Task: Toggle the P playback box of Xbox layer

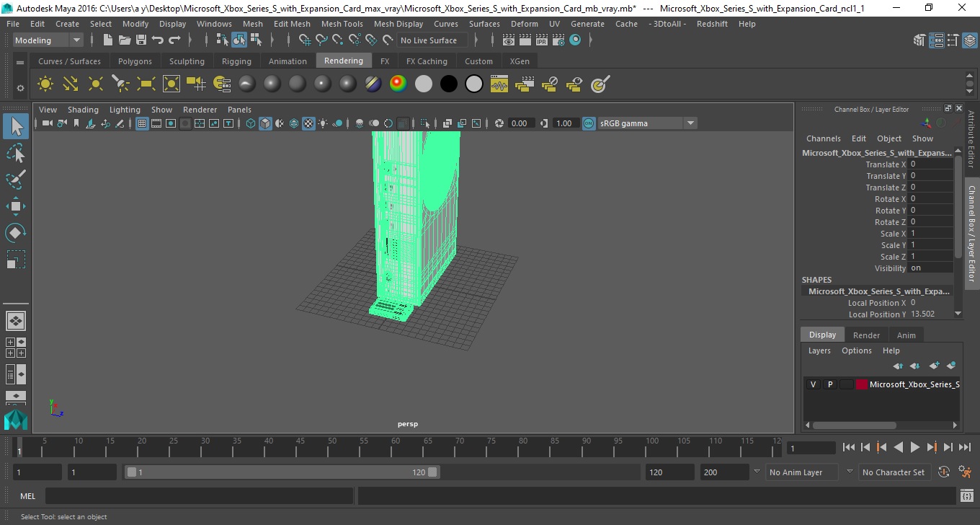Action: (830, 384)
